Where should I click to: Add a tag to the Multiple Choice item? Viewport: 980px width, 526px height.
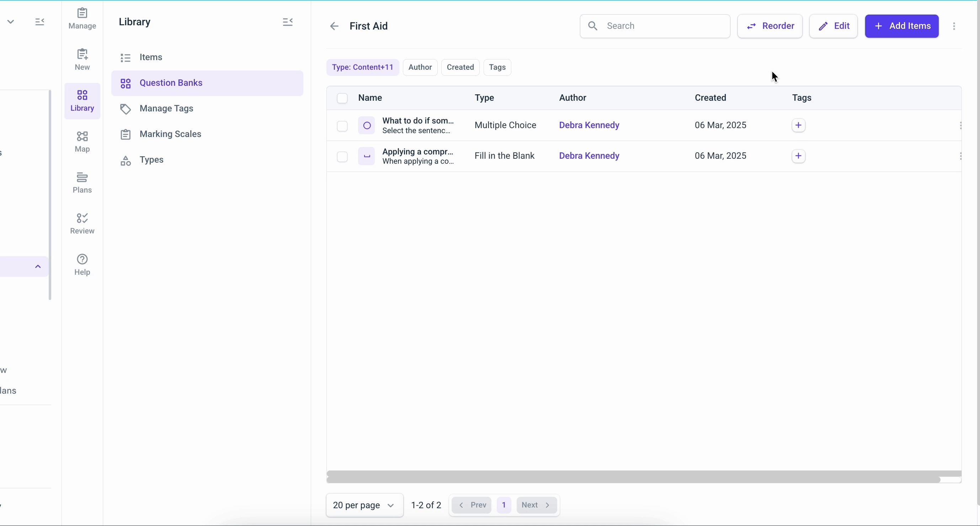click(799, 125)
